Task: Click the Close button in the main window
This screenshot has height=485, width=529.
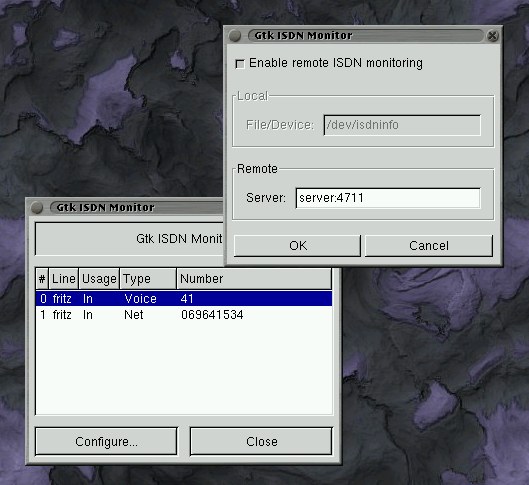Action: pyautogui.click(x=261, y=441)
